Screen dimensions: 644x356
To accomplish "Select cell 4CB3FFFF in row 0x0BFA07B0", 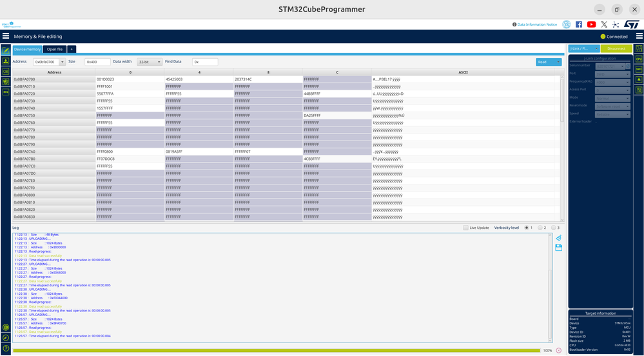I will [337, 159].
